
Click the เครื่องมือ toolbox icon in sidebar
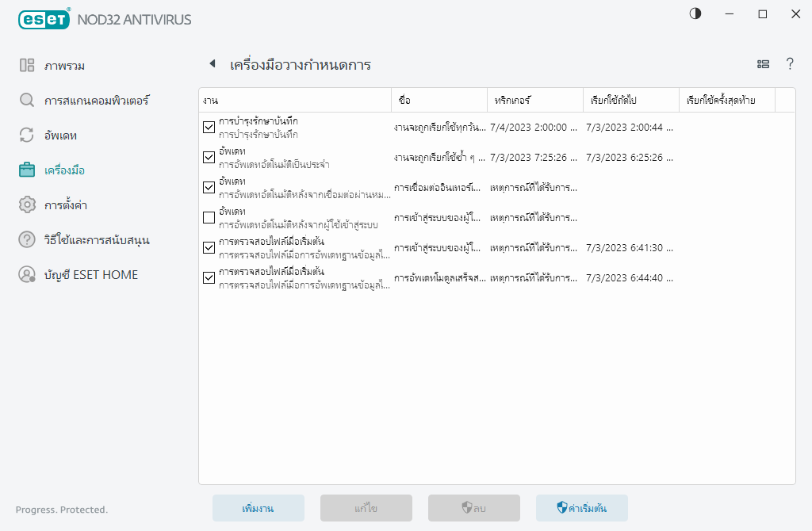pyautogui.click(x=27, y=170)
